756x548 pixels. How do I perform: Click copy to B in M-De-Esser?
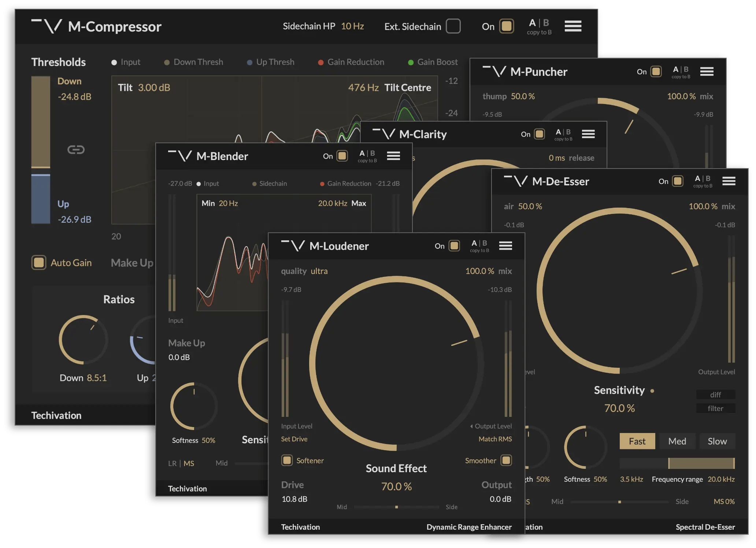(x=703, y=186)
